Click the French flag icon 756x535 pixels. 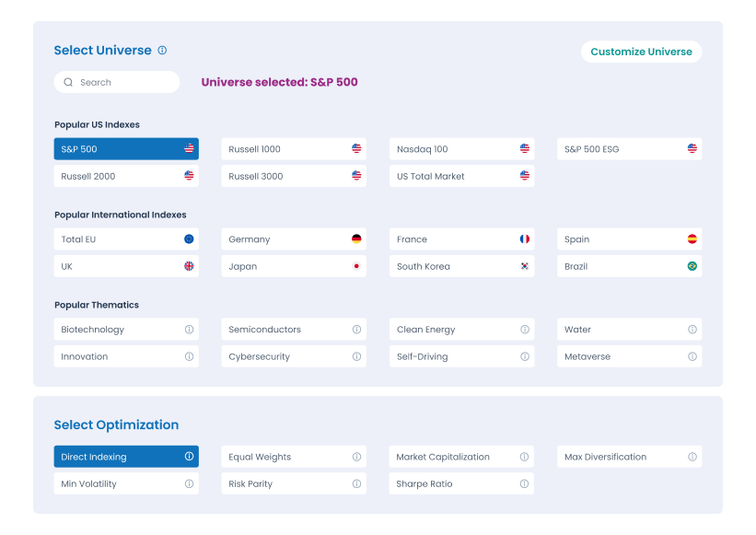pyautogui.click(x=525, y=239)
